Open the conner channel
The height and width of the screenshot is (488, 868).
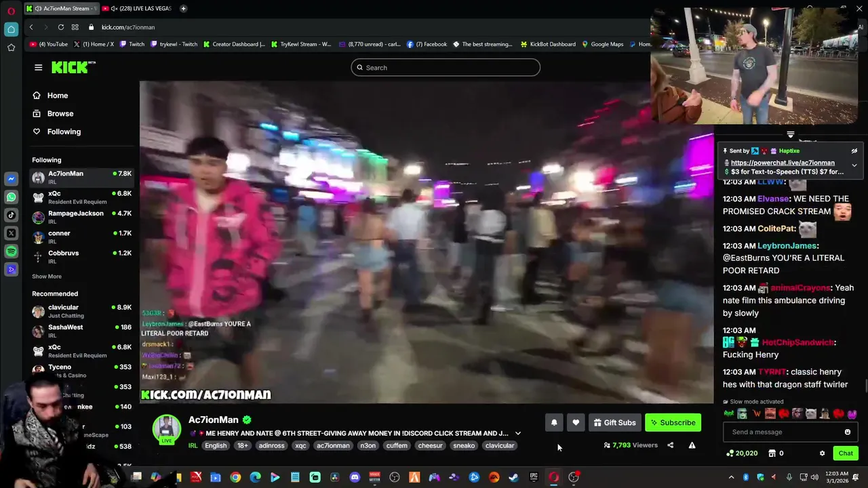pyautogui.click(x=81, y=237)
